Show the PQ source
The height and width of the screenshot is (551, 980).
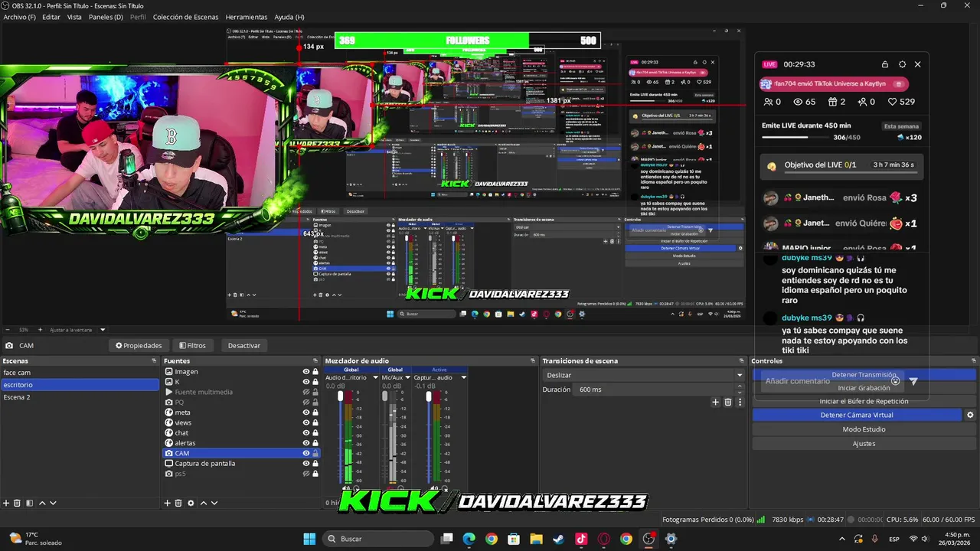pyautogui.click(x=306, y=402)
